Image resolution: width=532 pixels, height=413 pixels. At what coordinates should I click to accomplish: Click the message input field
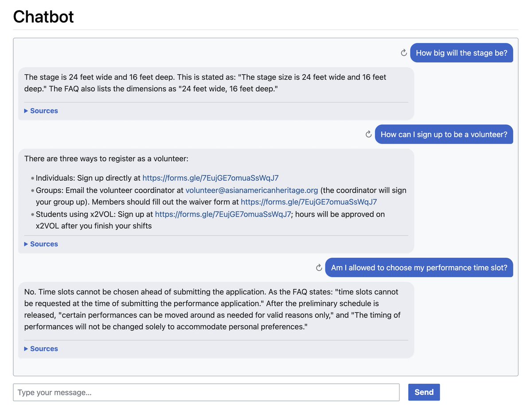click(207, 392)
